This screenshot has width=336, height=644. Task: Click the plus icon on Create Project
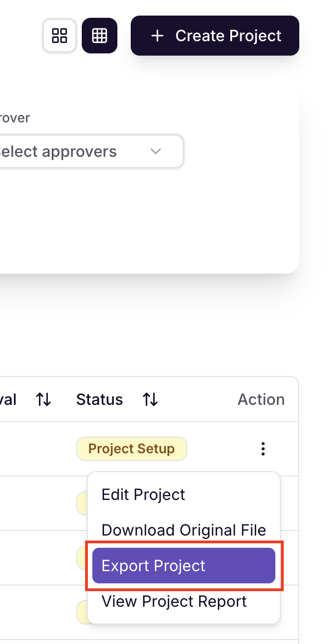pos(157,36)
